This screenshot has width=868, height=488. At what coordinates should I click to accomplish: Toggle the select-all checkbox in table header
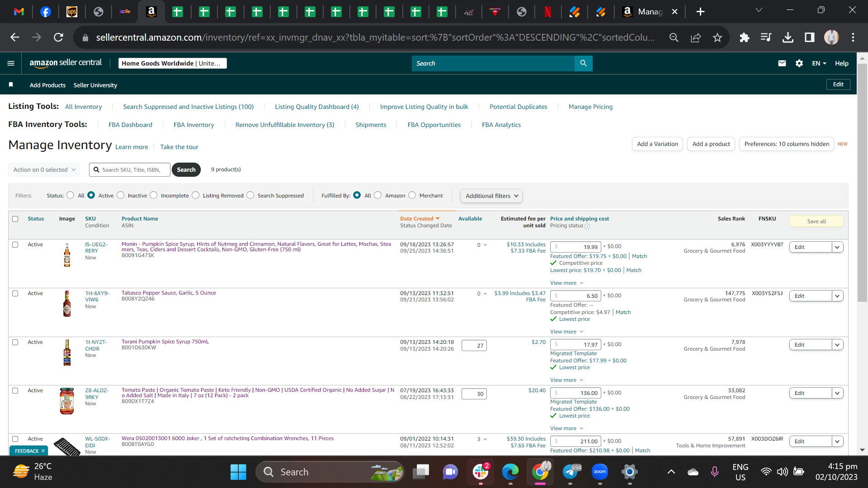point(15,219)
